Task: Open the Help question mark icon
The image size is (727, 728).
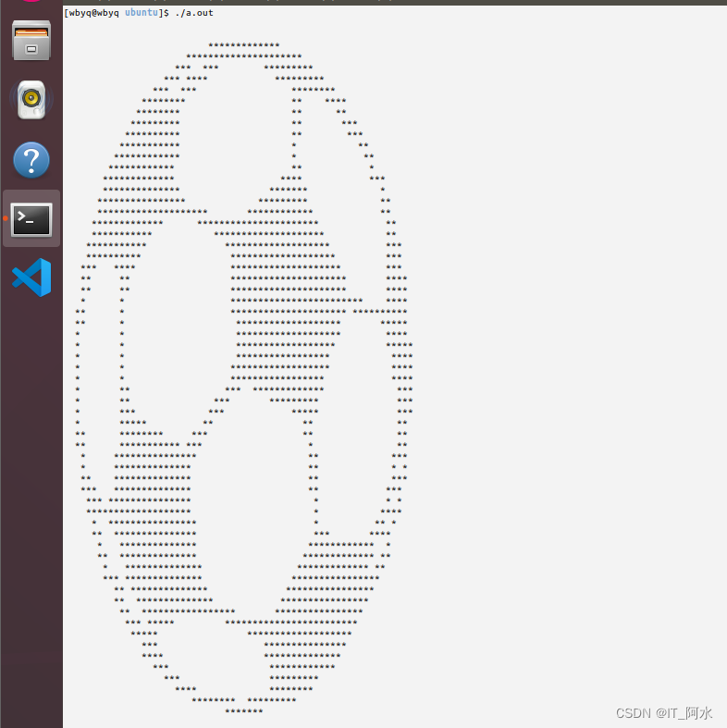Action: (31, 160)
